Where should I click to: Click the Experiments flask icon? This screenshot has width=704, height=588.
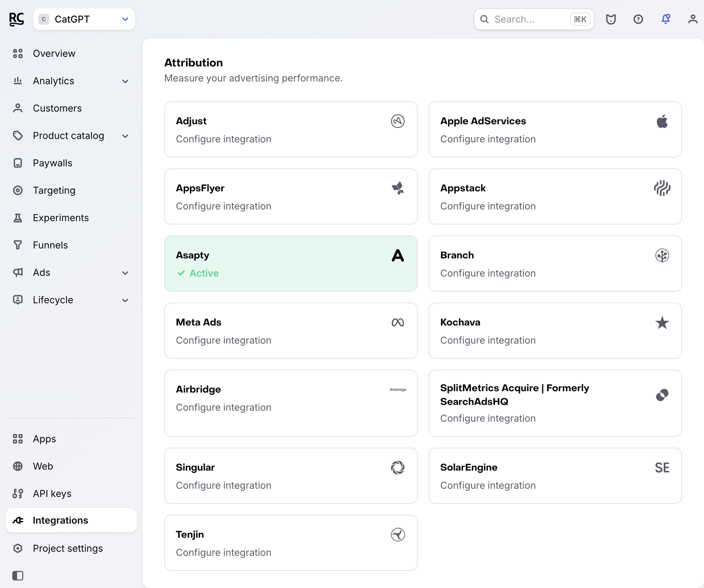(18, 218)
